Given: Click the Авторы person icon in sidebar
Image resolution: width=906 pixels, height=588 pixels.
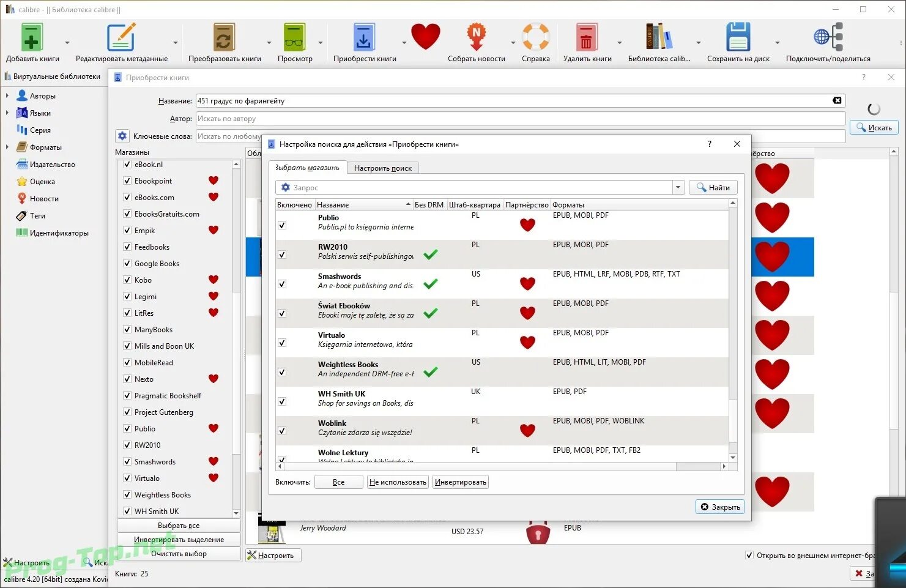Looking at the screenshot, I should pos(22,95).
